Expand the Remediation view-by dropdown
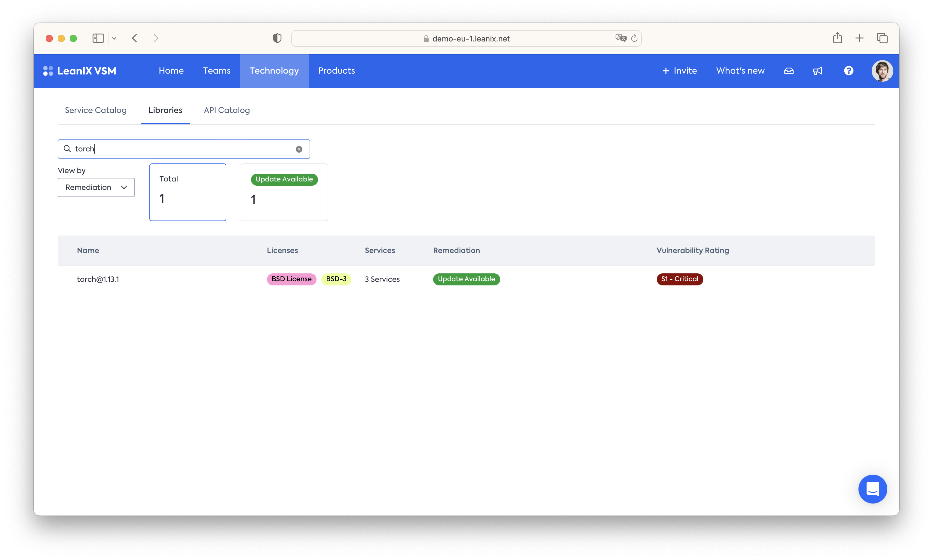 click(x=96, y=187)
